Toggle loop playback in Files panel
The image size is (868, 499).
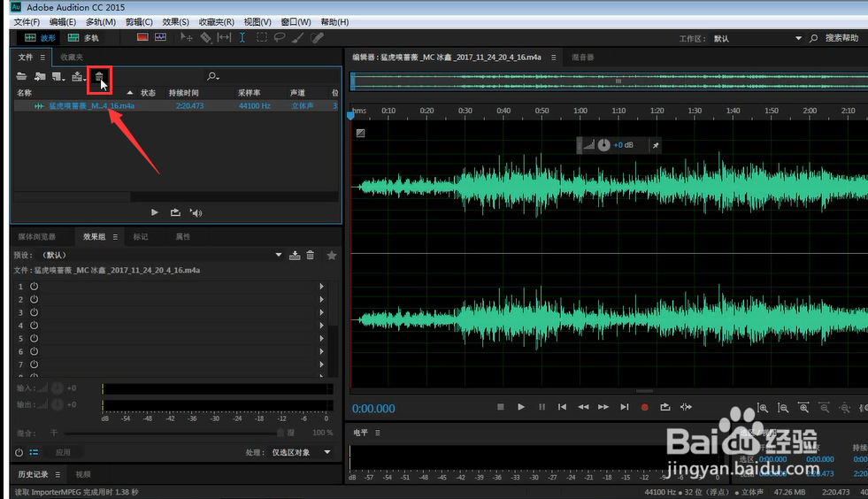(175, 212)
